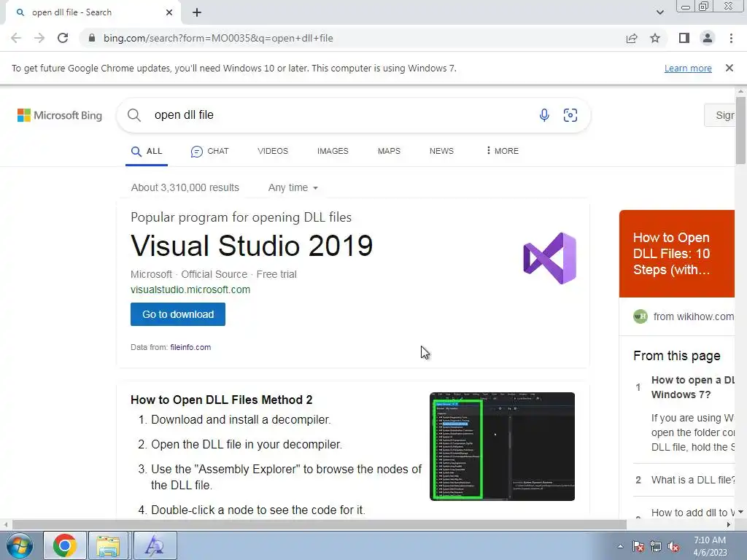
Task: Click the Sign in button
Action: pyautogui.click(x=720, y=115)
